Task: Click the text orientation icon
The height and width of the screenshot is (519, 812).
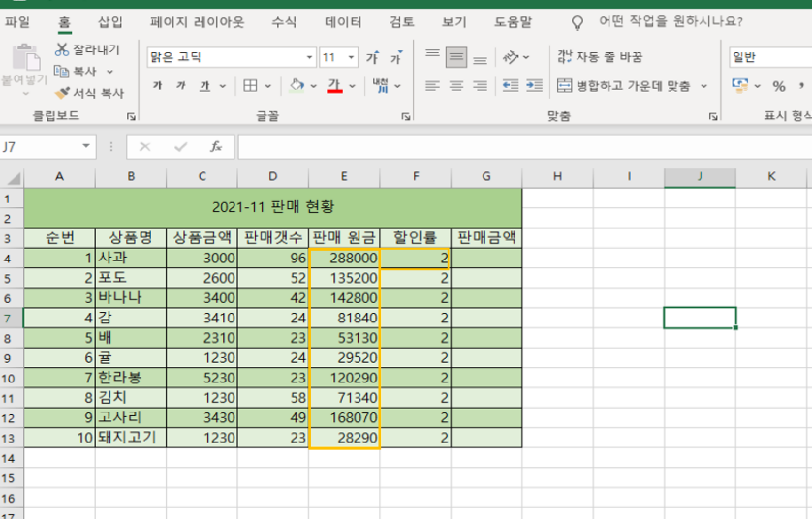Action: click(511, 57)
